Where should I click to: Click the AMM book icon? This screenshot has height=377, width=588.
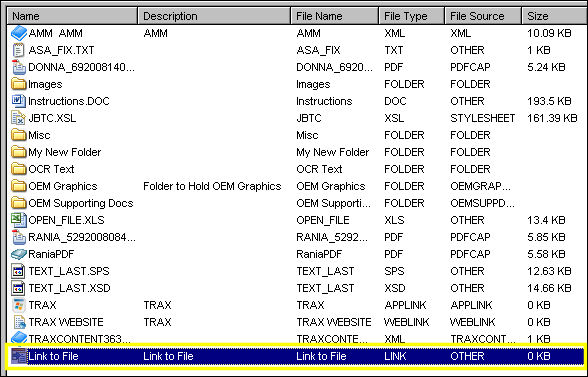tap(19, 33)
